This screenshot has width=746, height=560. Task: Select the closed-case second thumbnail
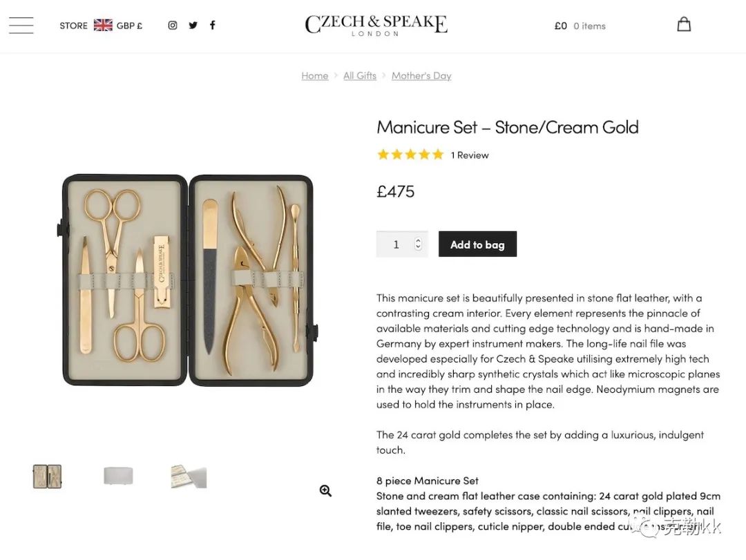[x=118, y=476]
